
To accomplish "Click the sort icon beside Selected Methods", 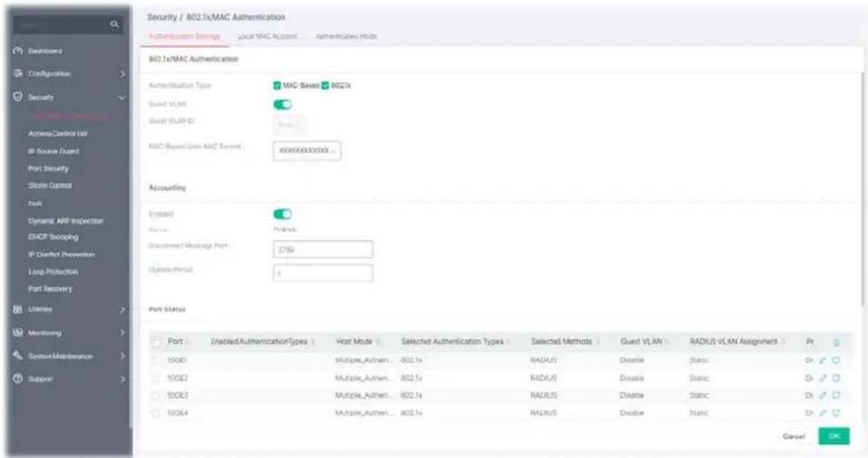I will click(599, 342).
